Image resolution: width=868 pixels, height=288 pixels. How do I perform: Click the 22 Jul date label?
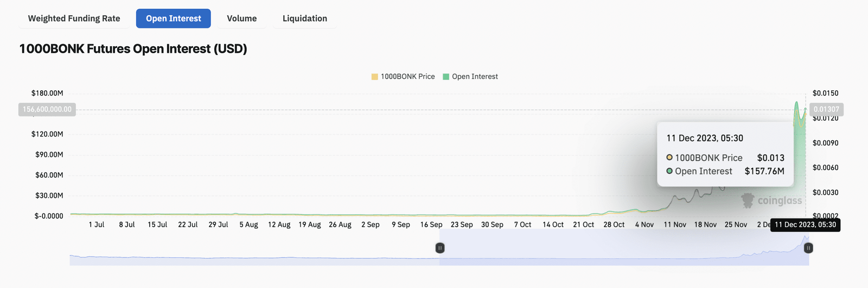click(x=188, y=224)
